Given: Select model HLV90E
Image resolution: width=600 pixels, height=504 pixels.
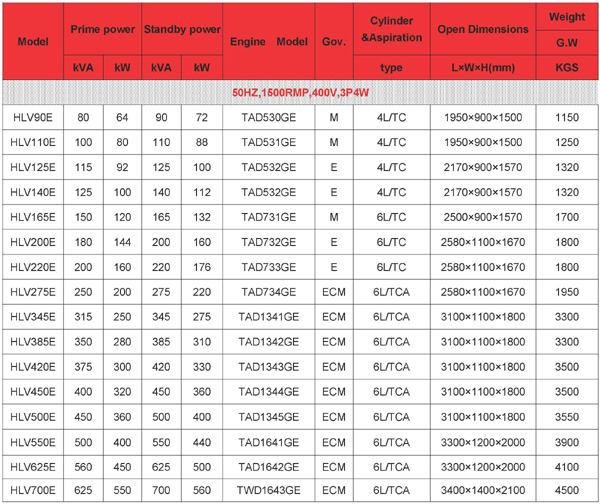Looking at the screenshot, I should [33, 117].
